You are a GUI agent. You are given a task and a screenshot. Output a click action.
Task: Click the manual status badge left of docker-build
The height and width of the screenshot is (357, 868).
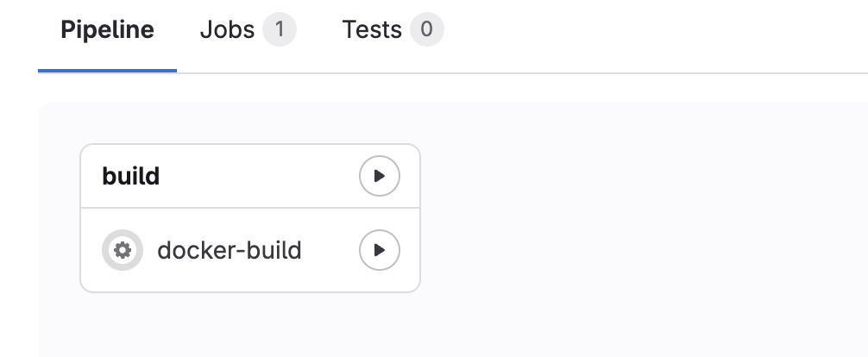point(123,250)
